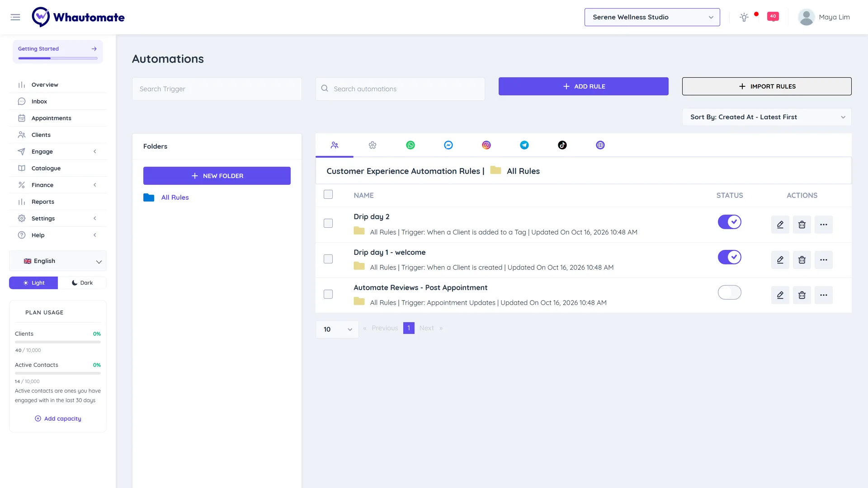Open the rows-per-page 10 dropdown
The height and width of the screenshot is (488, 868).
337,329
